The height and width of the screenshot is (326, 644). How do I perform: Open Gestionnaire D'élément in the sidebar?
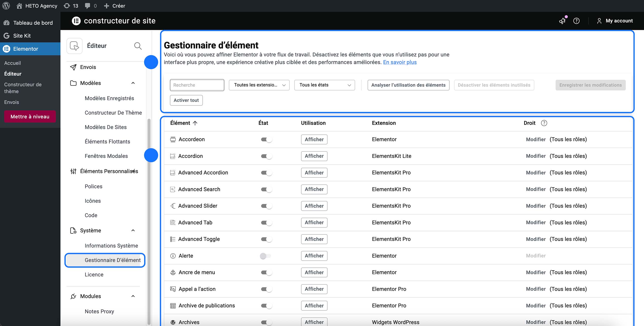pyautogui.click(x=113, y=260)
